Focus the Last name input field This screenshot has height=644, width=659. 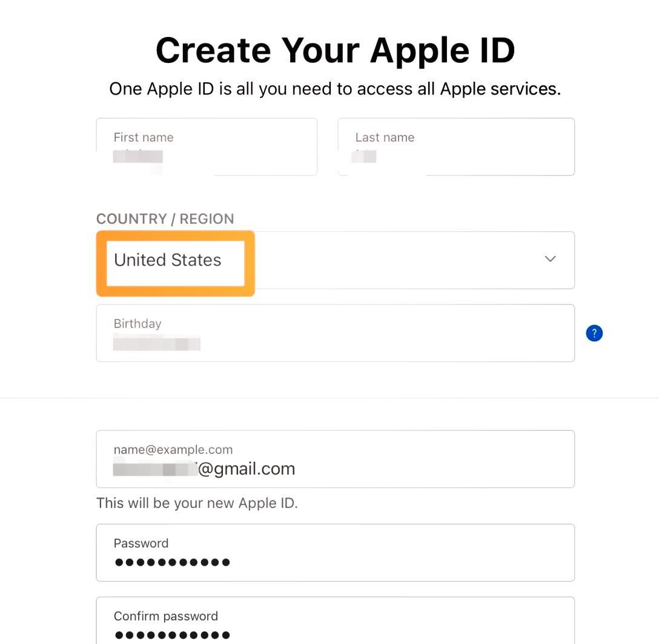pos(456,146)
